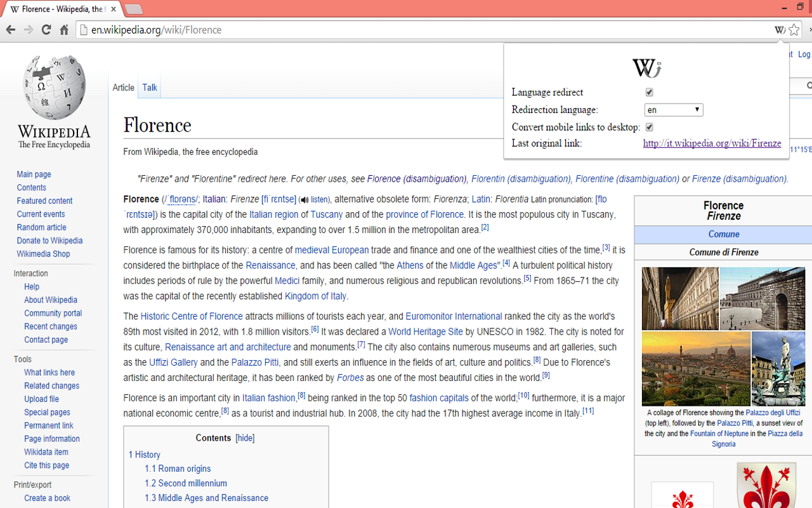Toggle the Language redirect checkbox
812x508 pixels.
tap(649, 92)
